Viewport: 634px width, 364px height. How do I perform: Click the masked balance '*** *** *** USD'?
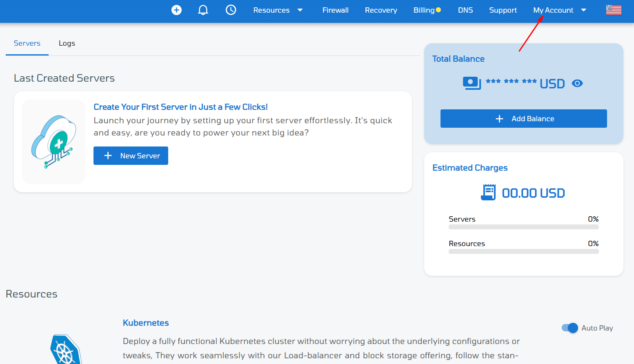525,84
